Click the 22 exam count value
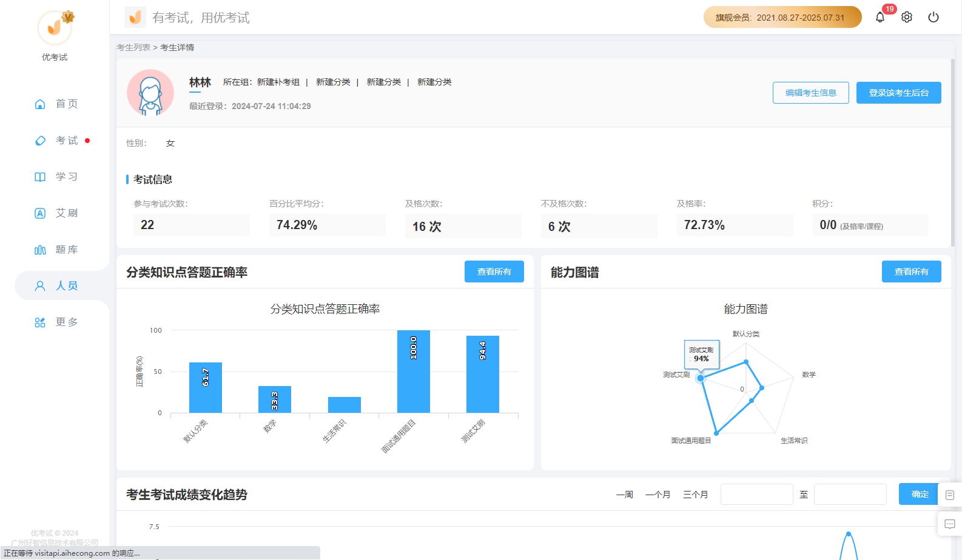This screenshot has height=560, width=962. [147, 225]
